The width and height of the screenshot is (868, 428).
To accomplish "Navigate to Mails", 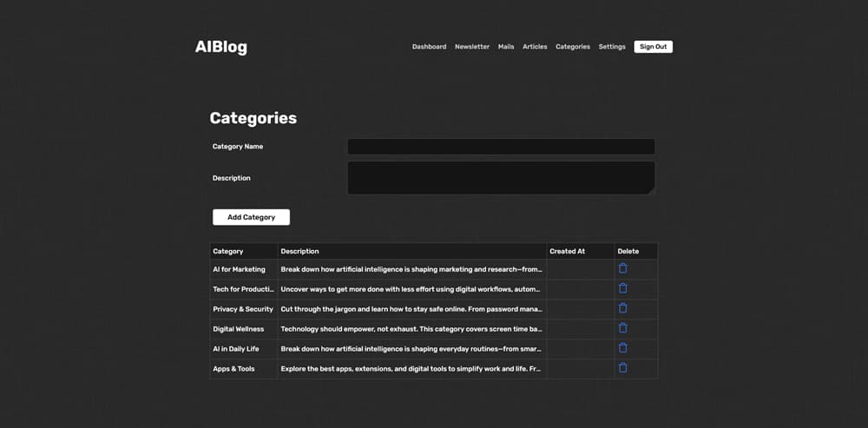I will pyautogui.click(x=506, y=47).
